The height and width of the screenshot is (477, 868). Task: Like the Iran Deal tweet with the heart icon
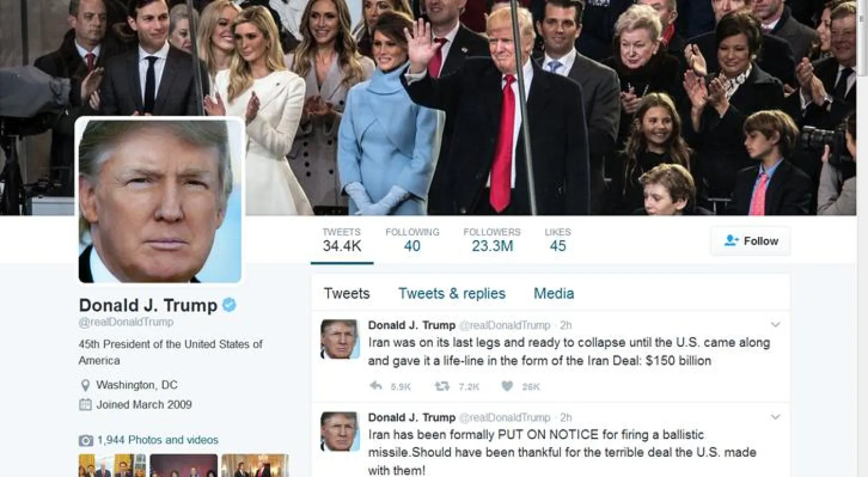tap(507, 386)
